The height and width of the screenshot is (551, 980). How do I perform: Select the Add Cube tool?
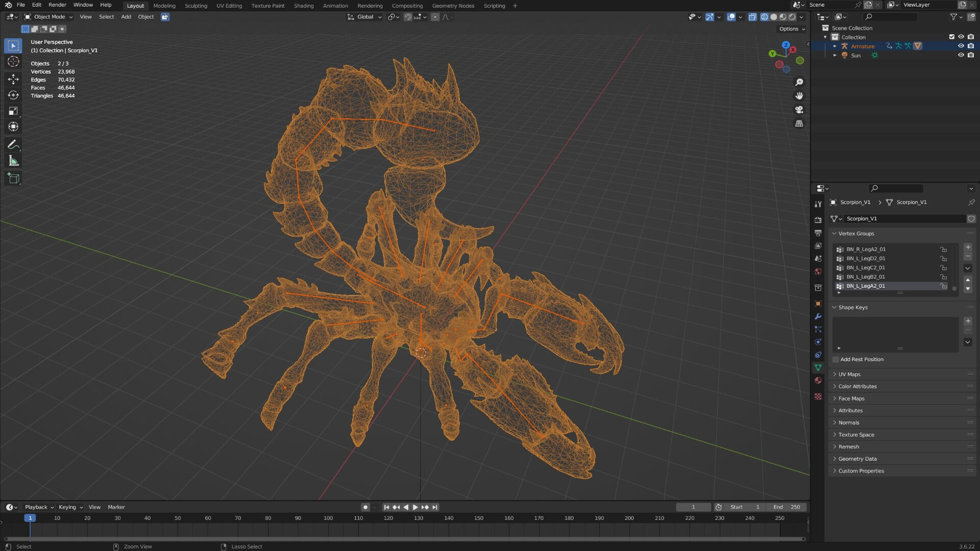pyautogui.click(x=13, y=179)
